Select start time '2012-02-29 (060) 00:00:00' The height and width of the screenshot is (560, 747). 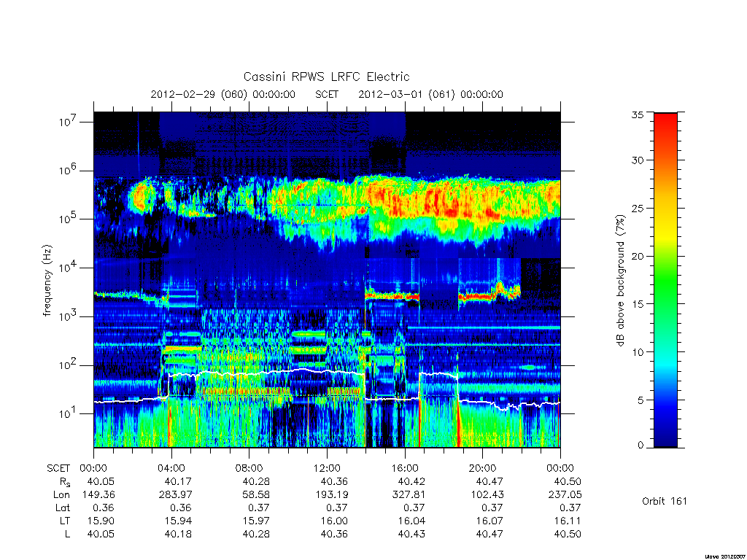223,94
